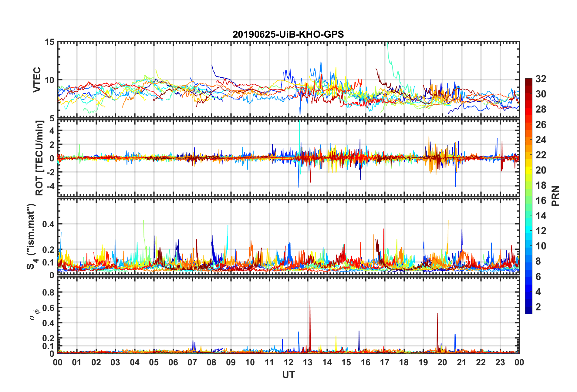The width and height of the screenshot is (577, 392).
Task: Click the colorbar tick label 2
Action: point(538,307)
